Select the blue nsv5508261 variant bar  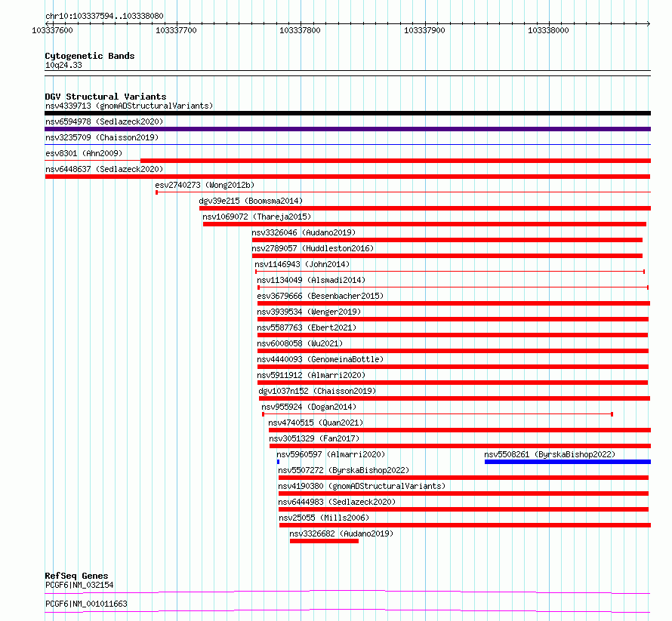click(x=568, y=462)
